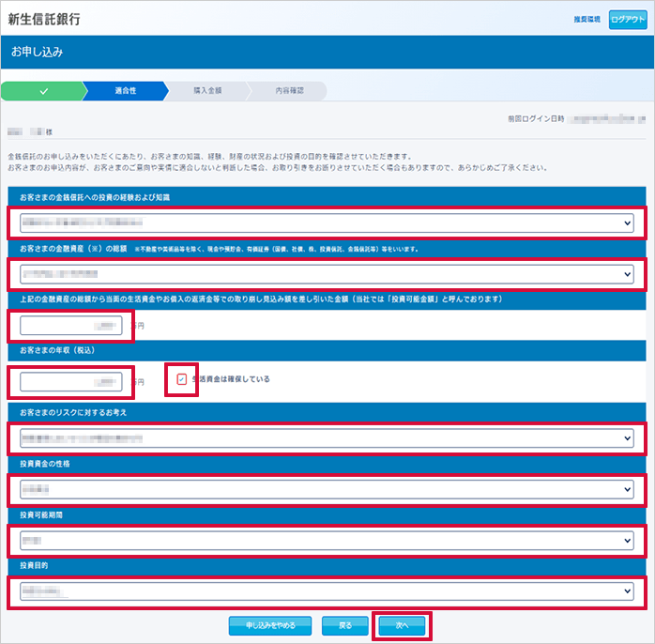655x644 pixels.
Task: Open the リスクに対するお考え dropdown
Action: coord(327,438)
